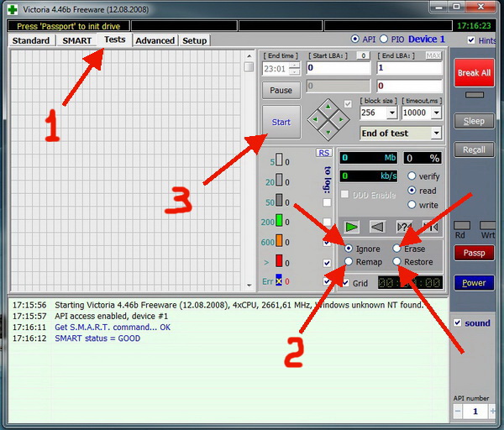The image size is (504, 430).
Task: Open the Advanced tab
Action: click(x=155, y=40)
